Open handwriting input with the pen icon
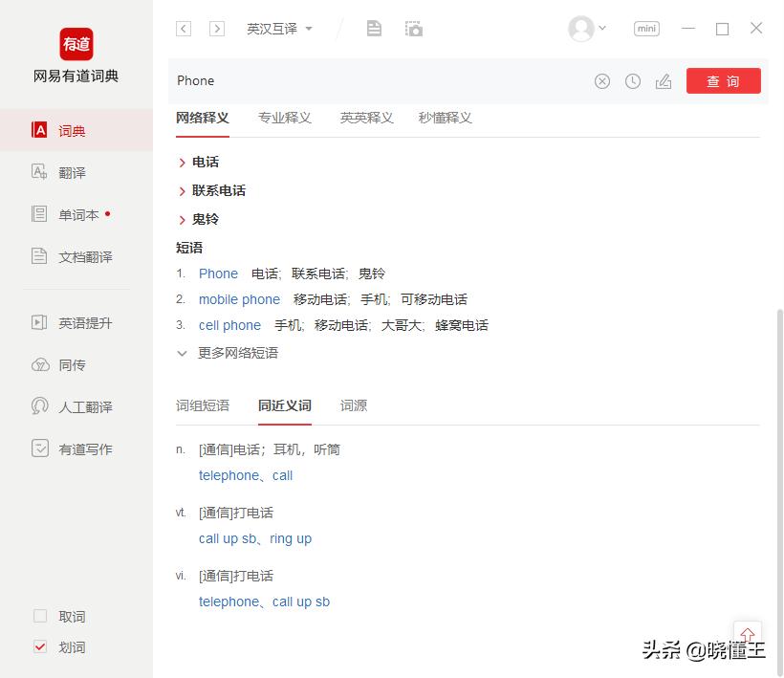784x678 pixels. coord(664,81)
